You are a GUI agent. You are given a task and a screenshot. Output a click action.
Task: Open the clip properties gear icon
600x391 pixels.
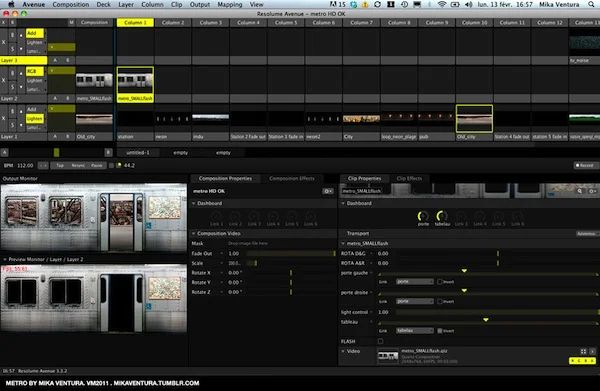click(592, 191)
